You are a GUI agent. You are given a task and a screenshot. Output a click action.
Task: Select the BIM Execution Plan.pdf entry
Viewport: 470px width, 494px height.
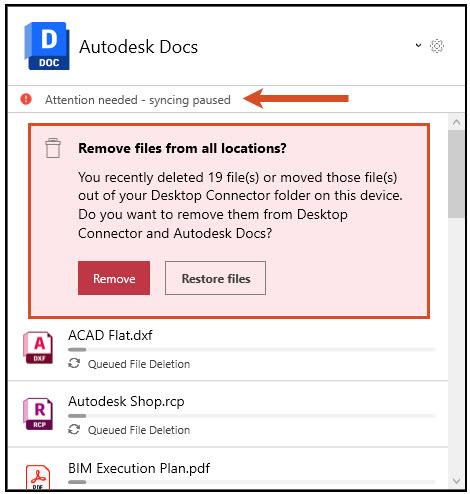point(228,469)
